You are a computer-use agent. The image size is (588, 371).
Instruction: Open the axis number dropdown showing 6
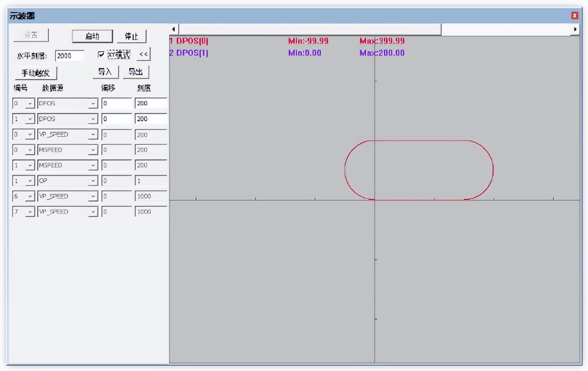[30, 196]
